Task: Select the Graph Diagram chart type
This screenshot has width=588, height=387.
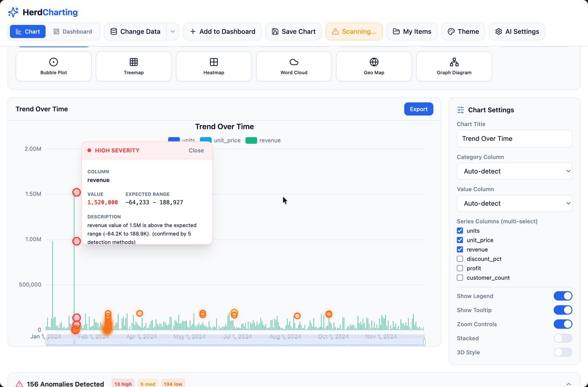Action: [454, 66]
